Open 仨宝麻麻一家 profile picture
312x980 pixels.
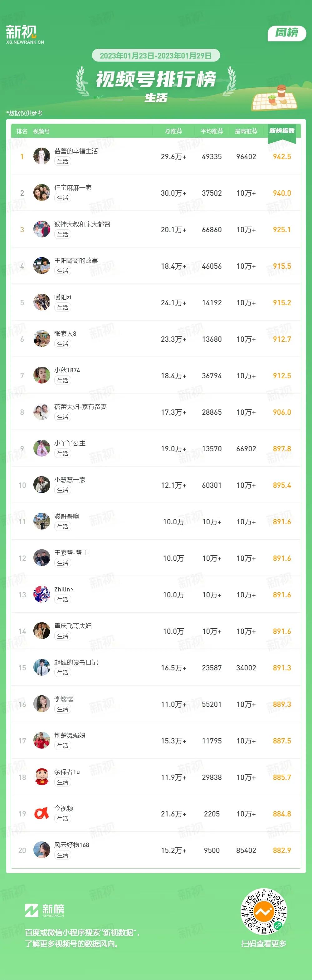[42, 193]
